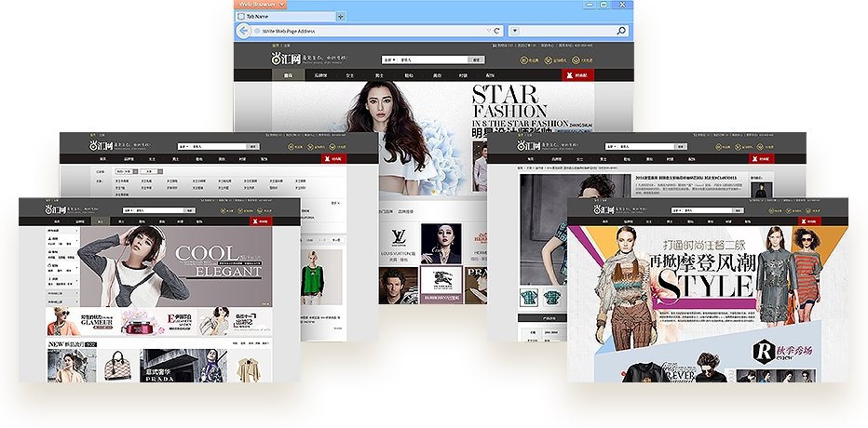Click rightmost gold circle icon in STAR FASHION window
The height and width of the screenshot is (428, 868).
(576, 60)
